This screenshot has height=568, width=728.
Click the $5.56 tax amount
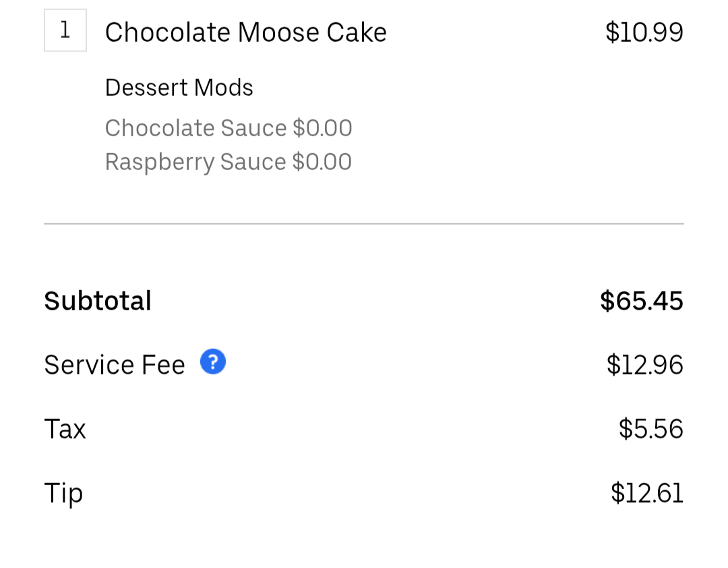[650, 429]
